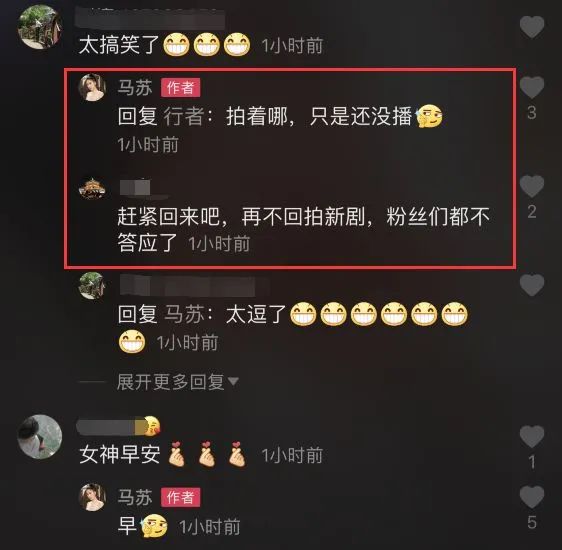Open avatar of the 太逗了 replier
Image resolution: width=562 pixels, height=550 pixels.
click(x=92, y=286)
